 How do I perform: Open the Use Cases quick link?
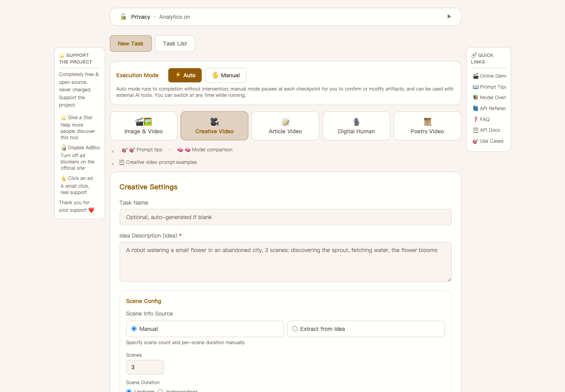[x=488, y=141]
